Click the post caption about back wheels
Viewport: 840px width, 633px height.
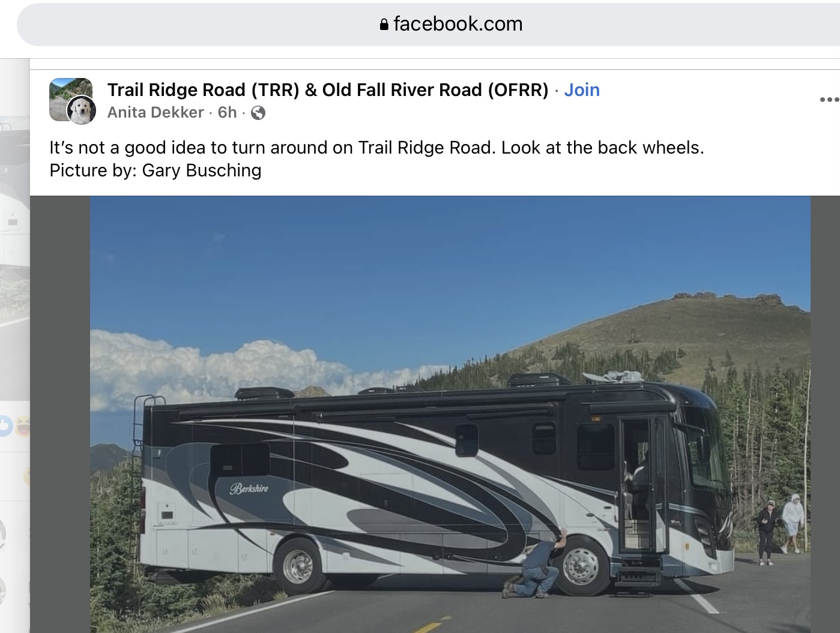376,148
